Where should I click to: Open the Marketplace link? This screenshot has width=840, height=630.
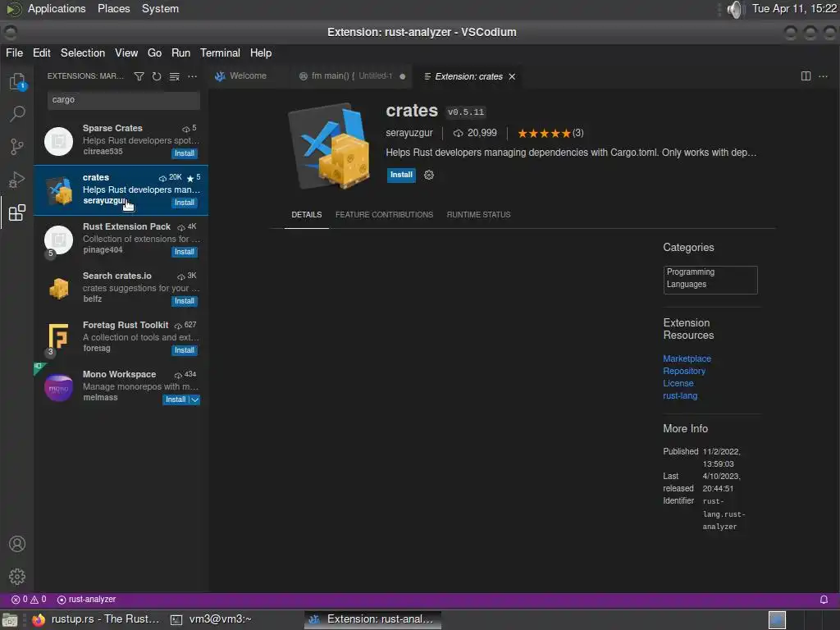[687, 358]
